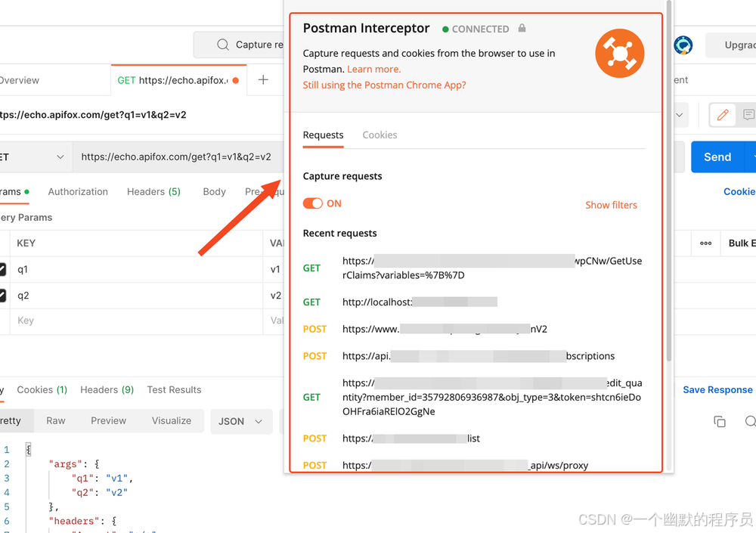The width and height of the screenshot is (756, 533).
Task: Click the lock icon next to CONNECTED
Action: click(522, 29)
